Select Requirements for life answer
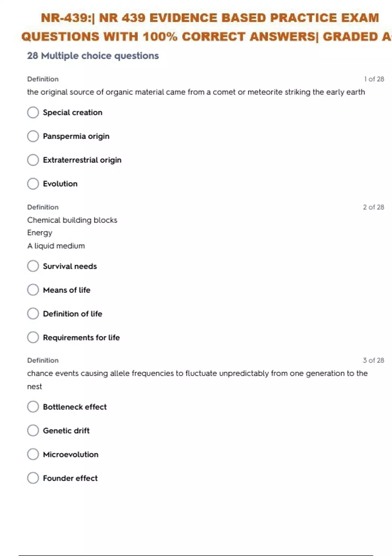The image size is (392, 556). (33, 337)
